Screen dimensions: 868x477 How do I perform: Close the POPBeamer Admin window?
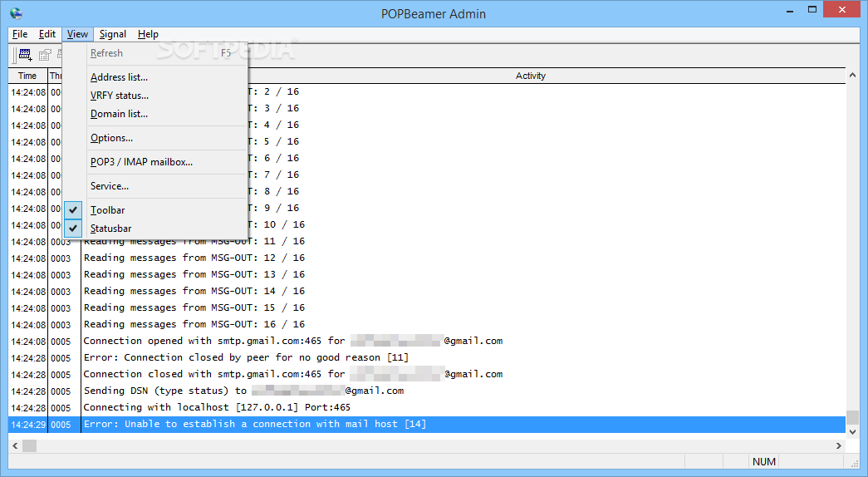click(842, 9)
